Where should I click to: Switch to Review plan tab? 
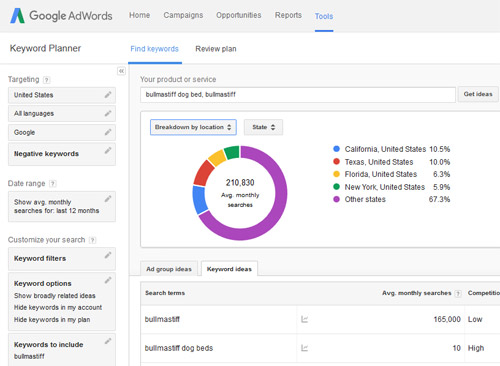tap(216, 49)
